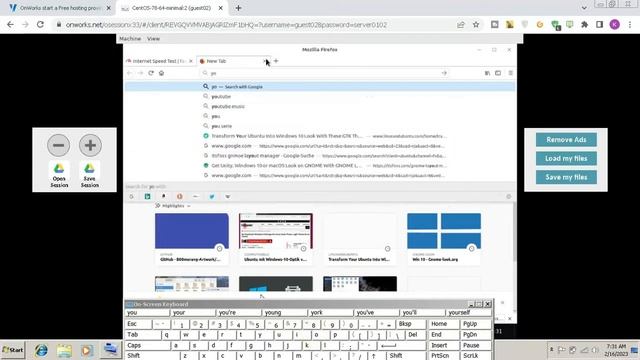
Task: Select the New Tab tab in Firefox
Action: (233, 61)
